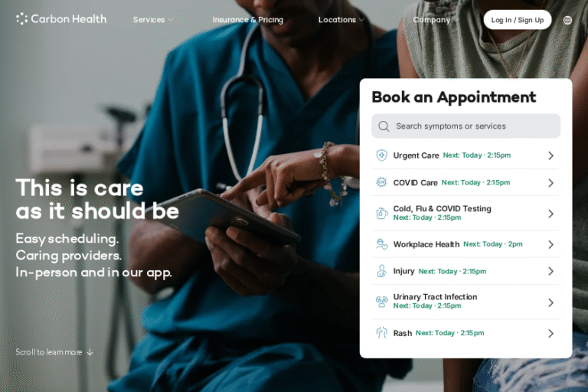Viewport: 588px width, 392px height.
Task: Click the Workplace Health icon
Action: (x=382, y=244)
